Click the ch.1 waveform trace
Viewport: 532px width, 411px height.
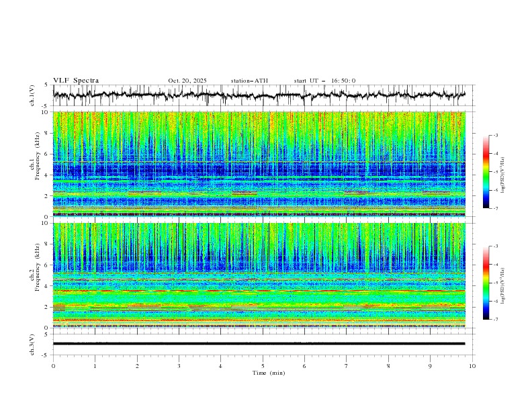click(x=259, y=95)
